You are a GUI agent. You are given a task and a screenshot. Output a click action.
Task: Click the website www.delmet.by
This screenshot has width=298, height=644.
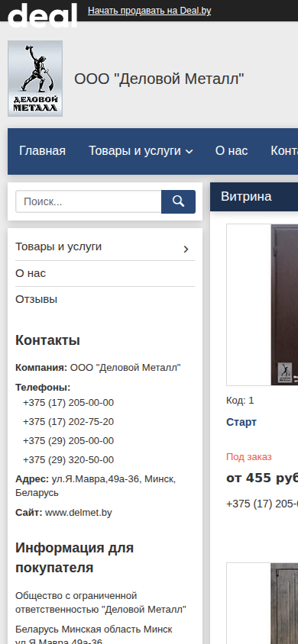click(79, 513)
